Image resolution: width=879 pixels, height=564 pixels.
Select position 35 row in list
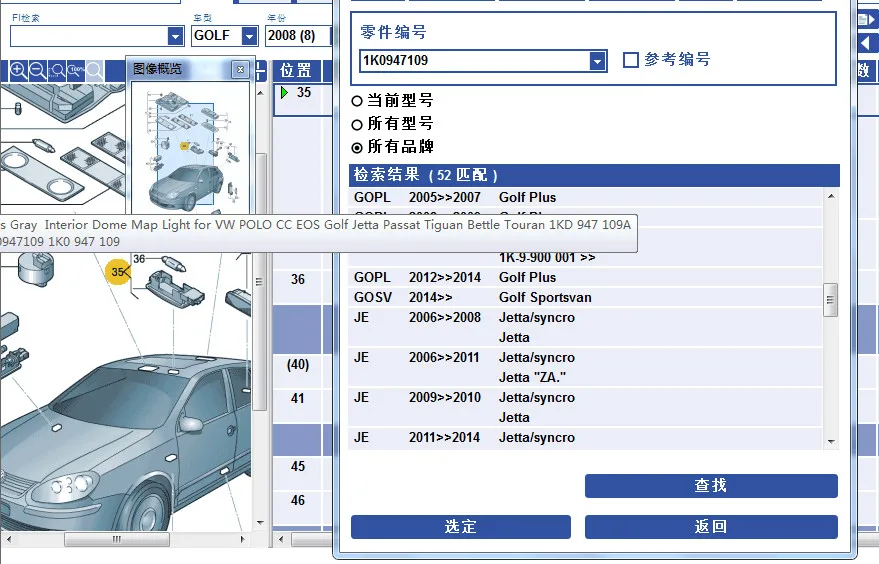pyautogui.click(x=303, y=100)
